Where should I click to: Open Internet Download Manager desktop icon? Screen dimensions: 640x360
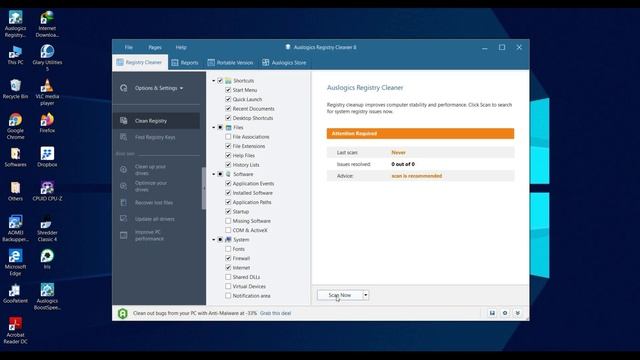point(47,24)
